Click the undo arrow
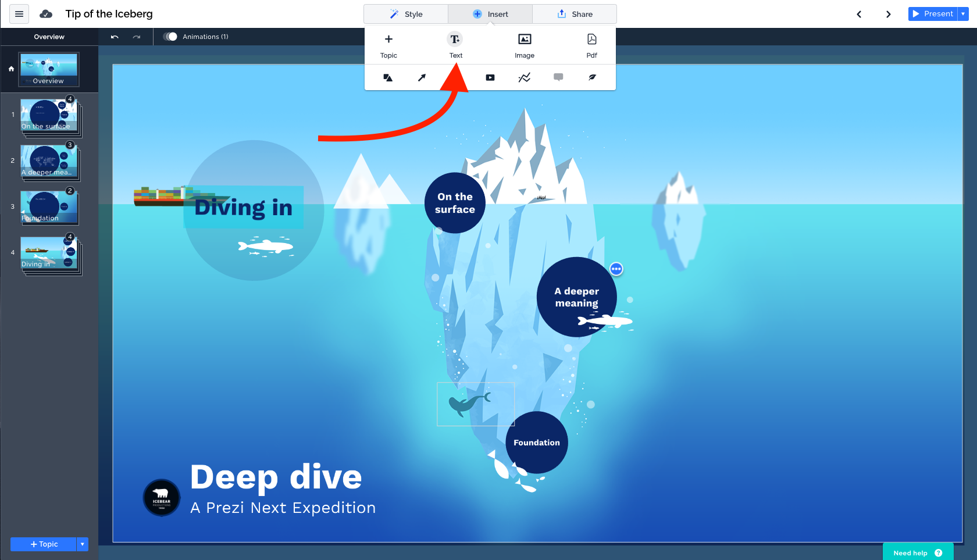 (x=115, y=37)
